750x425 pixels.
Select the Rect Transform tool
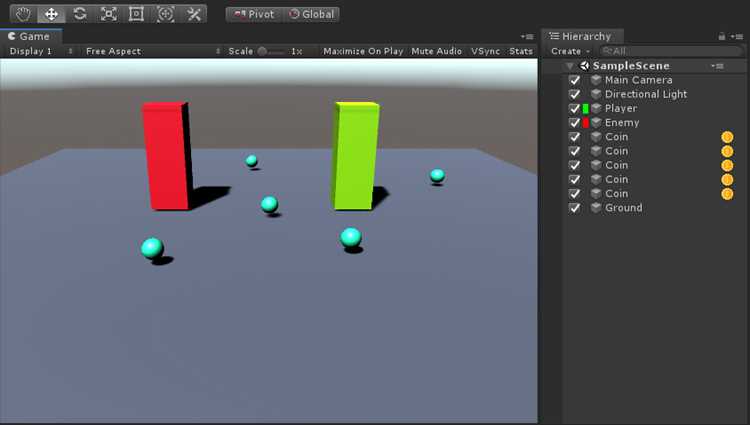tap(137, 14)
